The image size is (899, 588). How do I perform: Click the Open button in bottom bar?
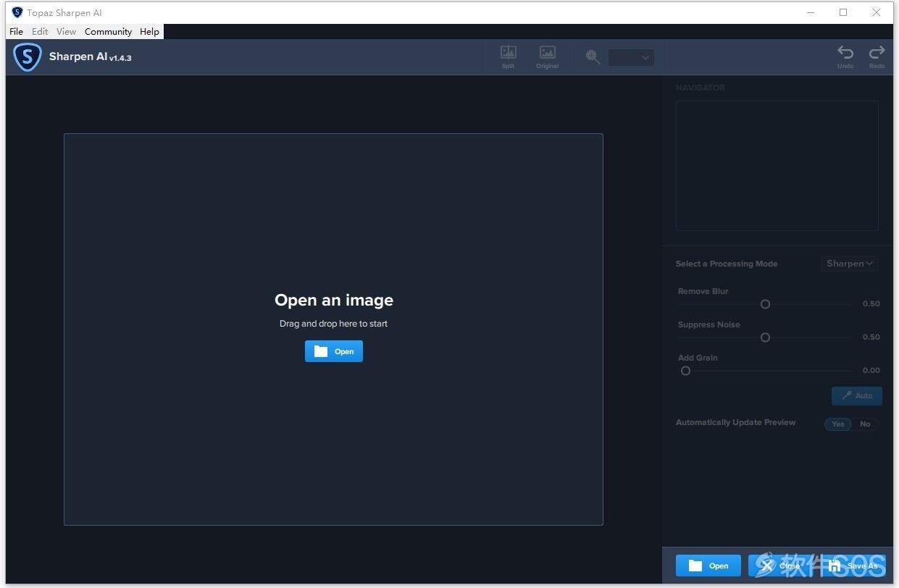(708, 566)
